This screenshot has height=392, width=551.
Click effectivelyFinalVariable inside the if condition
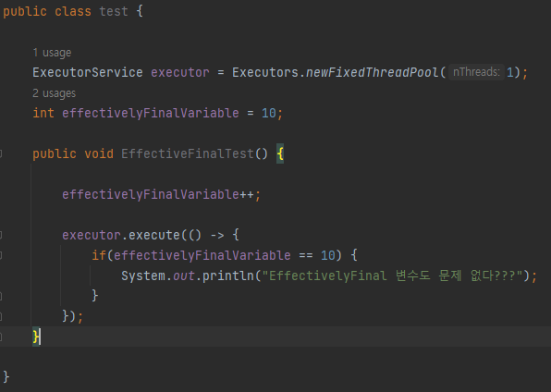coord(202,255)
